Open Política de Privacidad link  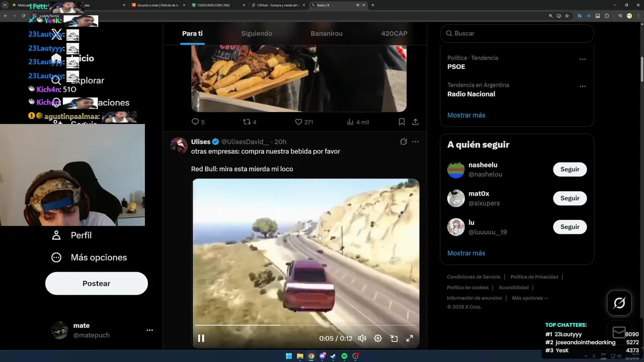pyautogui.click(x=534, y=277)
